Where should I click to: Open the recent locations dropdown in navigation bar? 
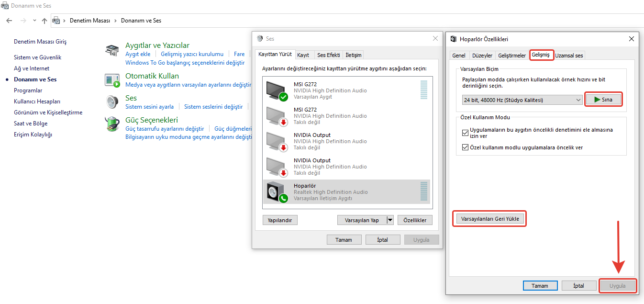tap(34, 21)
